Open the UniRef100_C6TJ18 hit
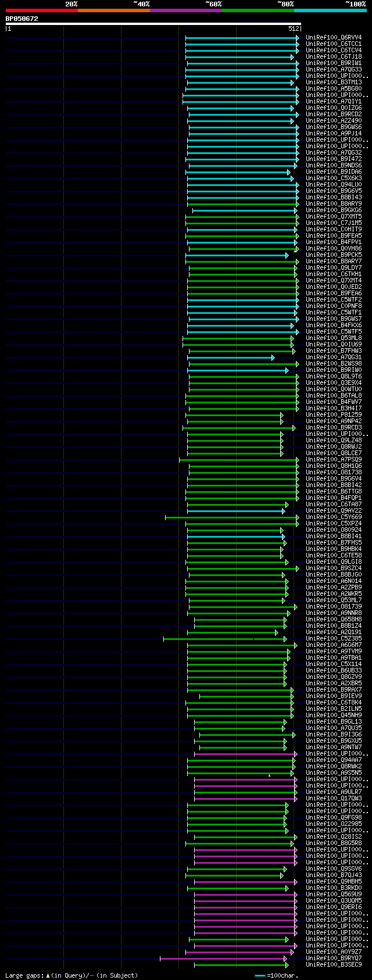372x980 pixels. (x=334, y=56)
